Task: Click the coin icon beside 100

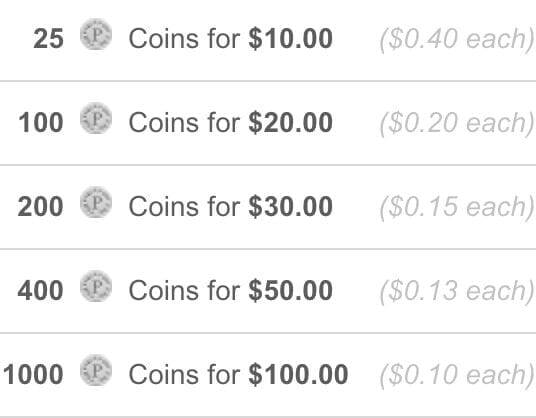Action: 96,118
